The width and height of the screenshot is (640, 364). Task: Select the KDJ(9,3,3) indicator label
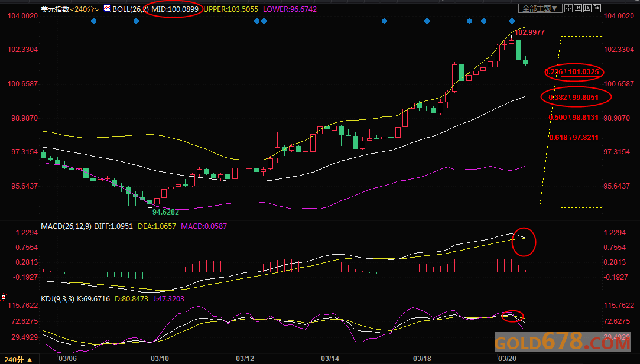tap(57, 299)
